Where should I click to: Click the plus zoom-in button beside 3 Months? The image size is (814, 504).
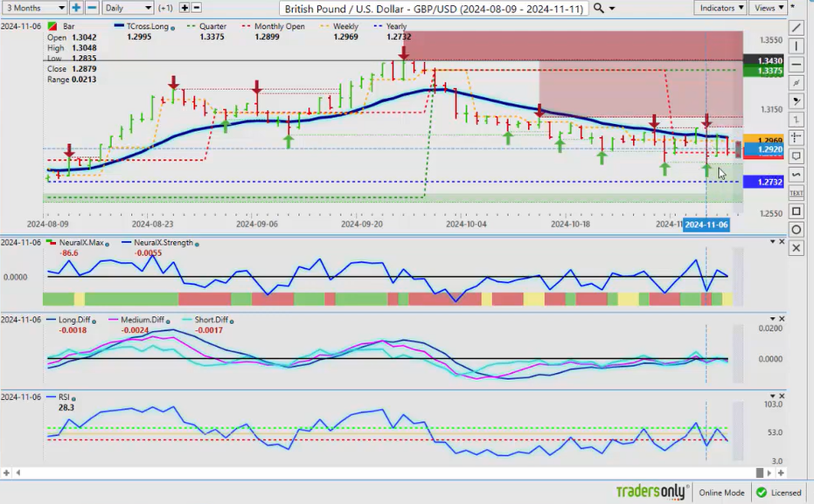coord(77,8)
